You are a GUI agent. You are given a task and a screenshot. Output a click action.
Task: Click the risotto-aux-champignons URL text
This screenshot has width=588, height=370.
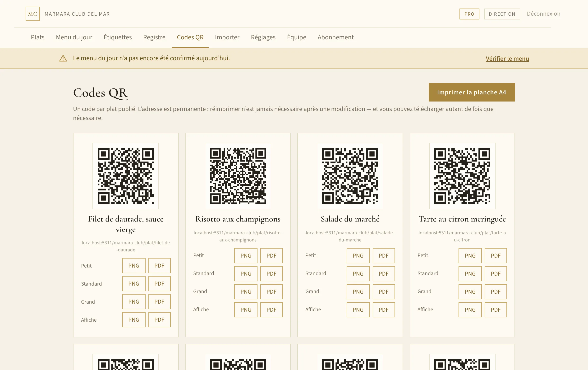pos(238,236)
